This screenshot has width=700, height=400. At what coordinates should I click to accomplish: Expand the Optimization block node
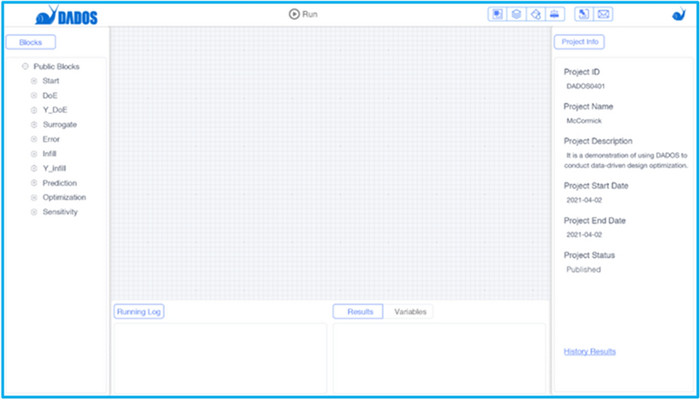click(x=34, y=198)
